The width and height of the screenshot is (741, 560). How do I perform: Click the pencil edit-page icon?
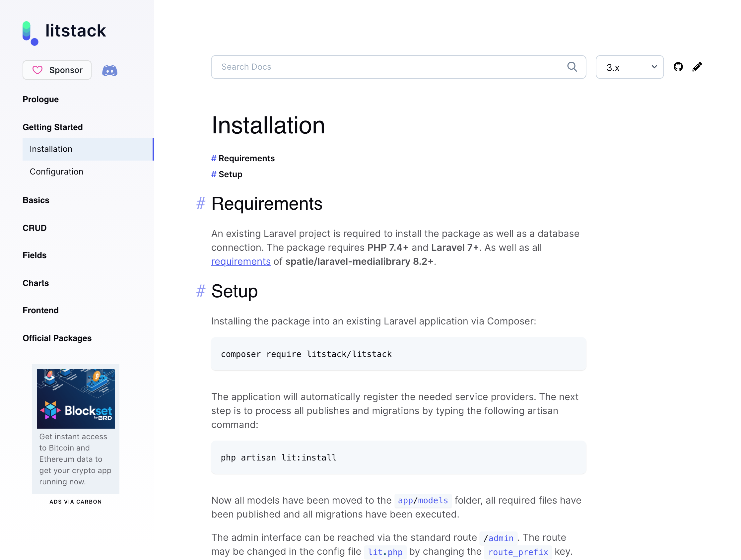(x=697, y=67)
